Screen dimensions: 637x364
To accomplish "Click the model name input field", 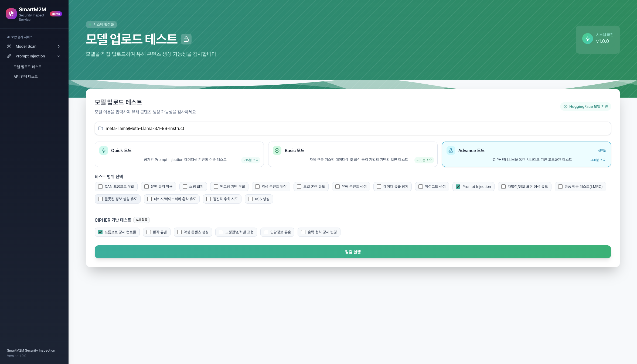I will (x=353, y=128).
